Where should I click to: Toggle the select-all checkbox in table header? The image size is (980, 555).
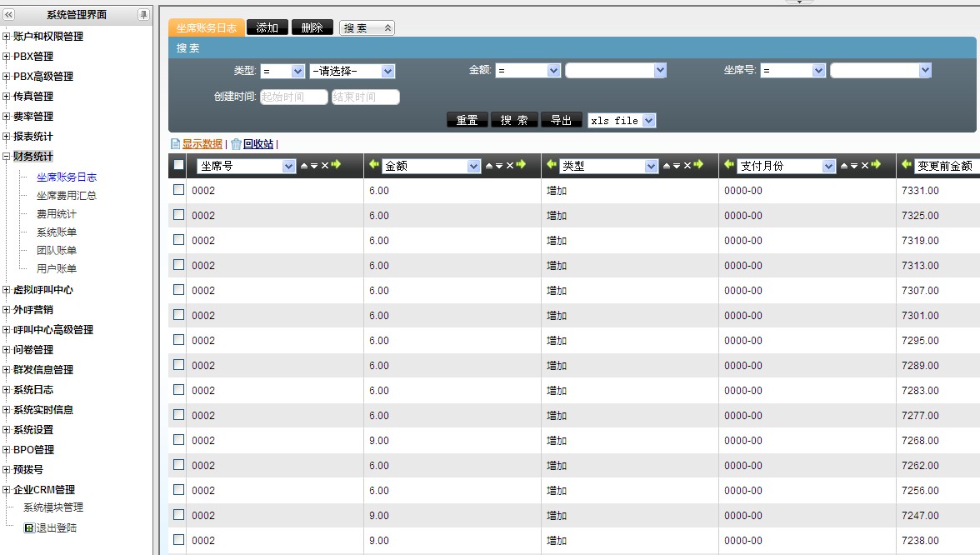tap(178, 165)
